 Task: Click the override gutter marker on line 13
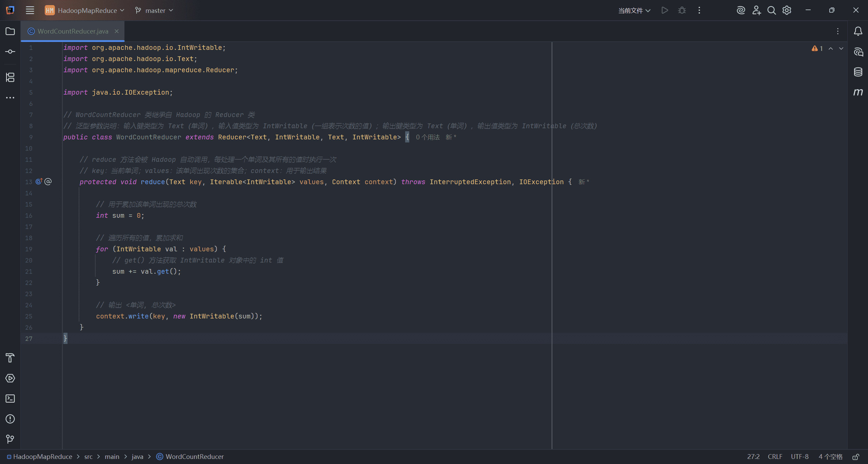(x=39, y=181)
